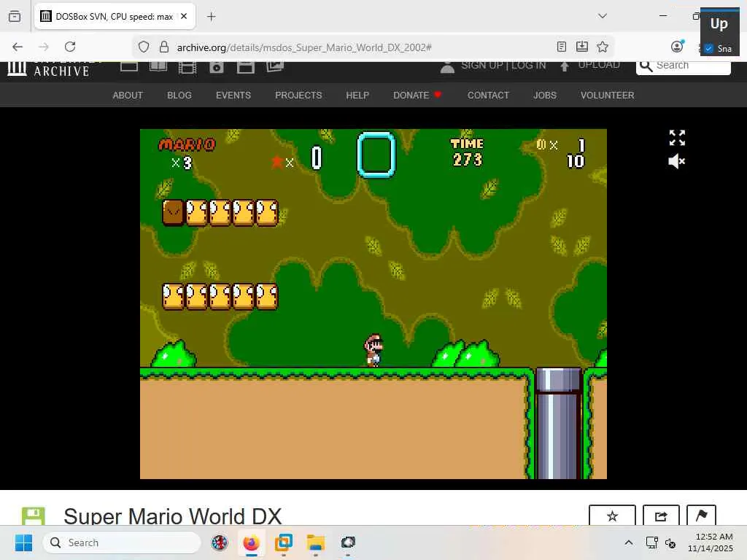Share this item using the share button
The image size is (747, 560).
[661, 516]
